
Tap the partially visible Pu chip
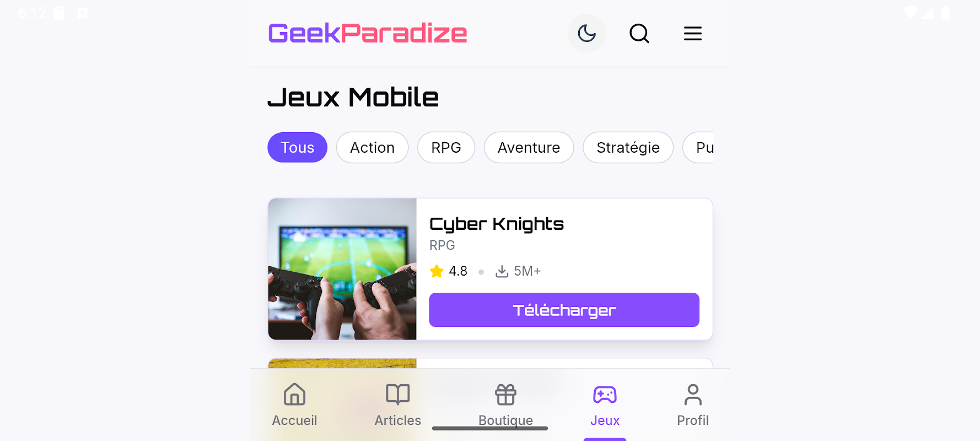[x=698, y=147]
